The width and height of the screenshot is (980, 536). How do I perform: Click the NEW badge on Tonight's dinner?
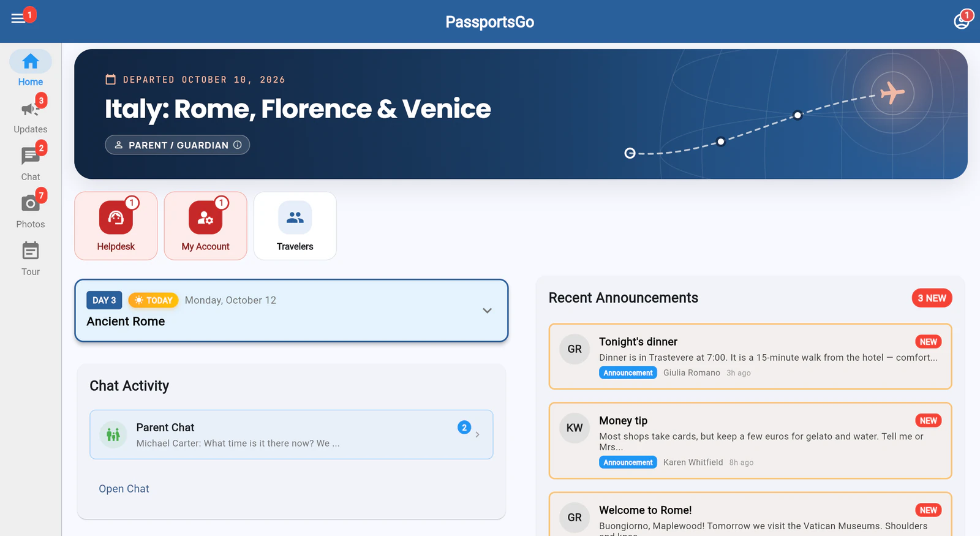(928, 342)
